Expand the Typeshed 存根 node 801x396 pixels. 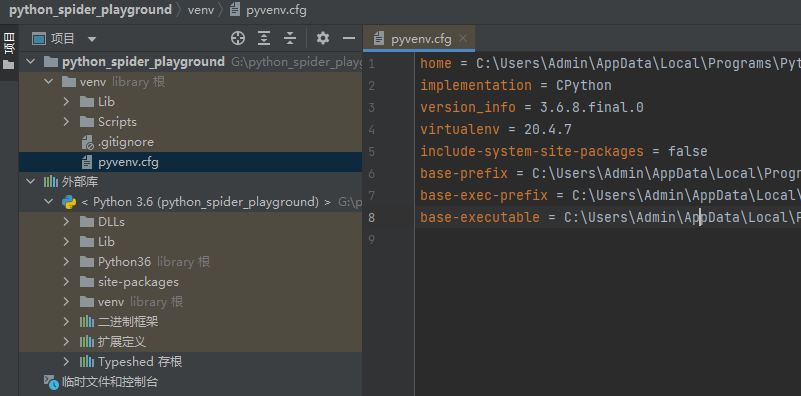coord(66,362)
